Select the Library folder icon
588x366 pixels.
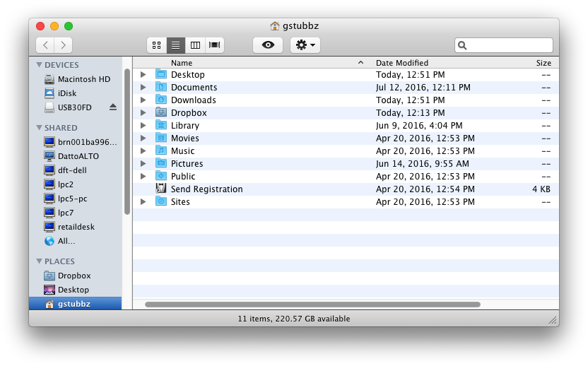(x=161, y=125)
